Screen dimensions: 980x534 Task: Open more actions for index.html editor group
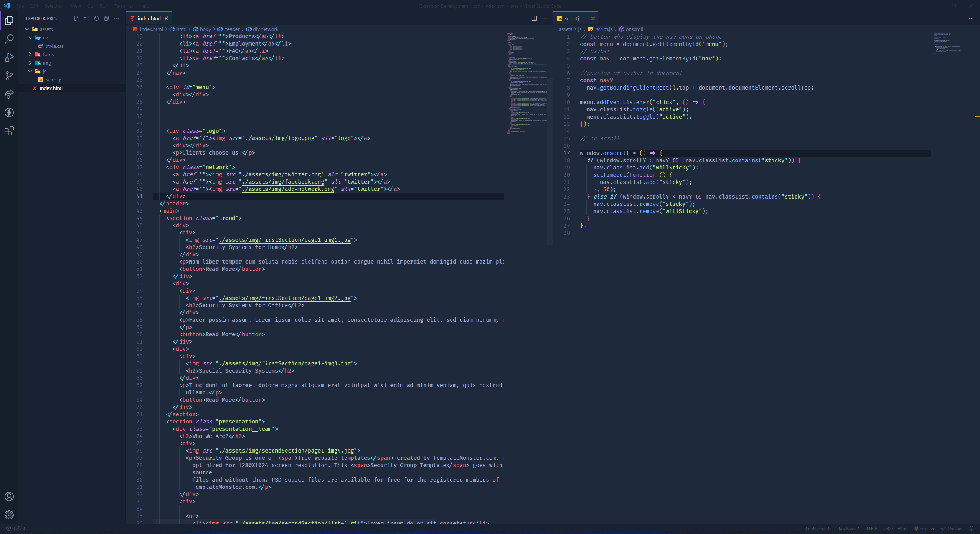544,18
